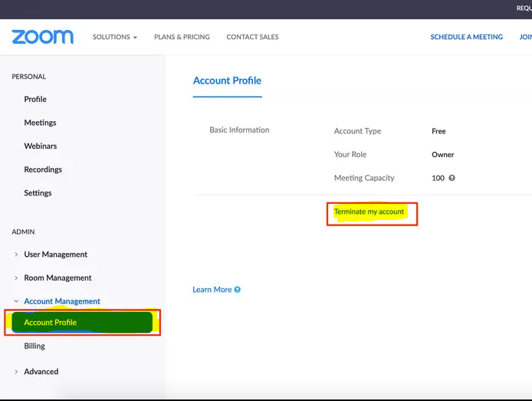The height and width of the screenshot is (401, 532).
Task: Click the 'ADMIN' section header
Action: coord(23,232)
